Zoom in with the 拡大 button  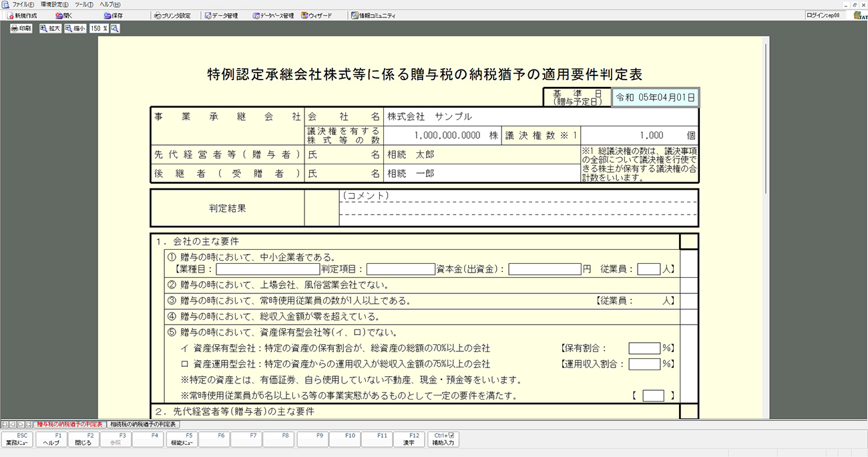click(50, 29)
